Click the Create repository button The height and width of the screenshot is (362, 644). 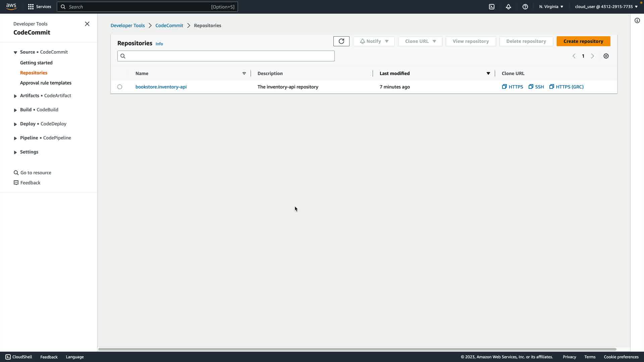click(x=583, y=41)
